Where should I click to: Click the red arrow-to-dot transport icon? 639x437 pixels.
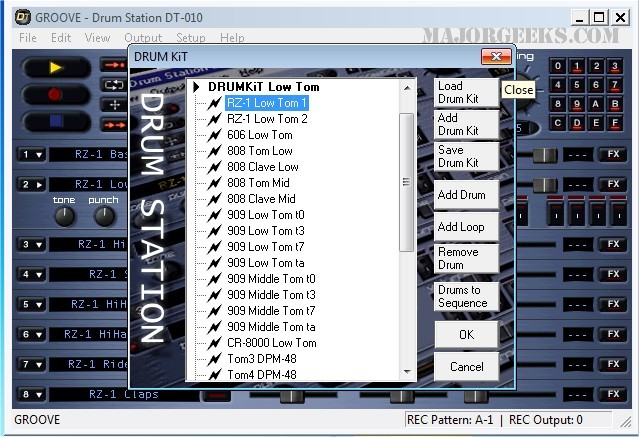pos(115,65)
